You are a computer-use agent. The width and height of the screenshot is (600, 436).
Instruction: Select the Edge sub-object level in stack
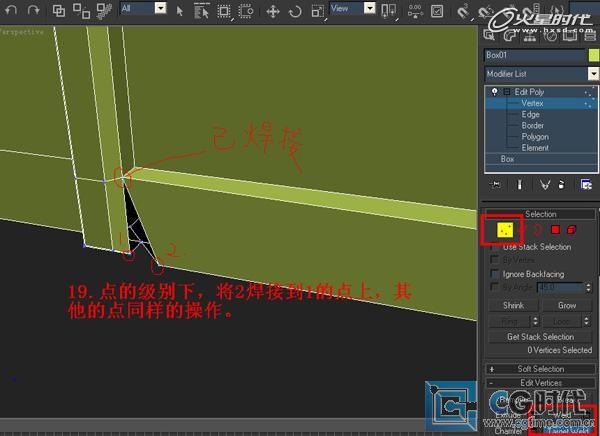530,114
